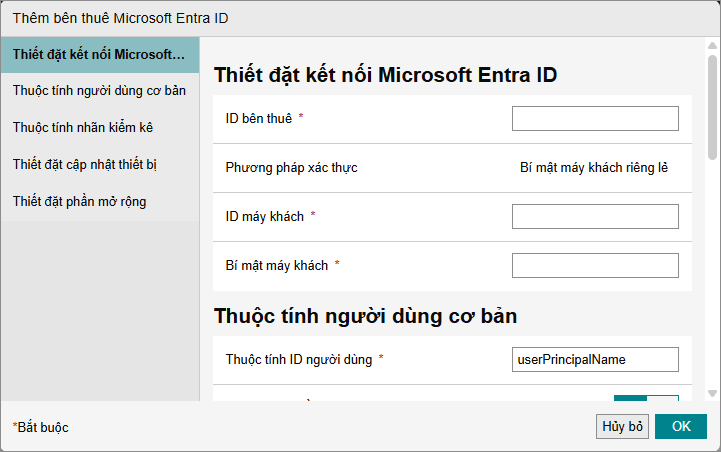
Task: Click the Phương pháp xác thực label
Action: click(292, 168)
